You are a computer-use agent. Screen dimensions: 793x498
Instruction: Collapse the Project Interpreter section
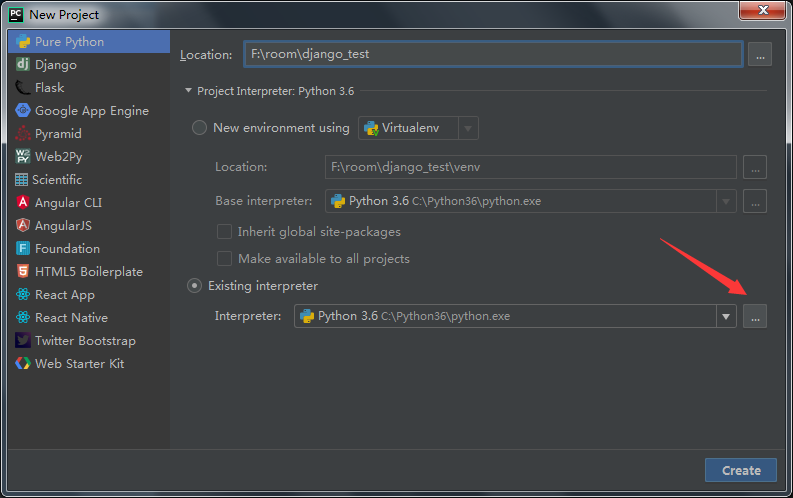pos(188,90)
